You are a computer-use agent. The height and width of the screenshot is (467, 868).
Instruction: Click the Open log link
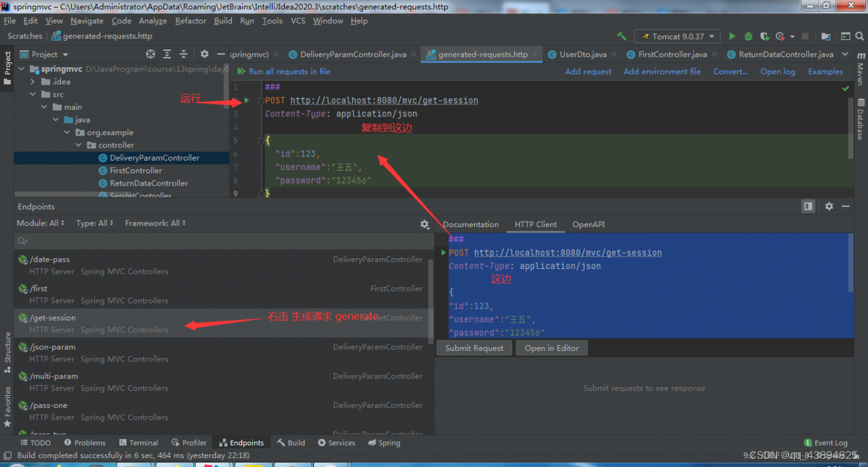[x=778, y=71]
